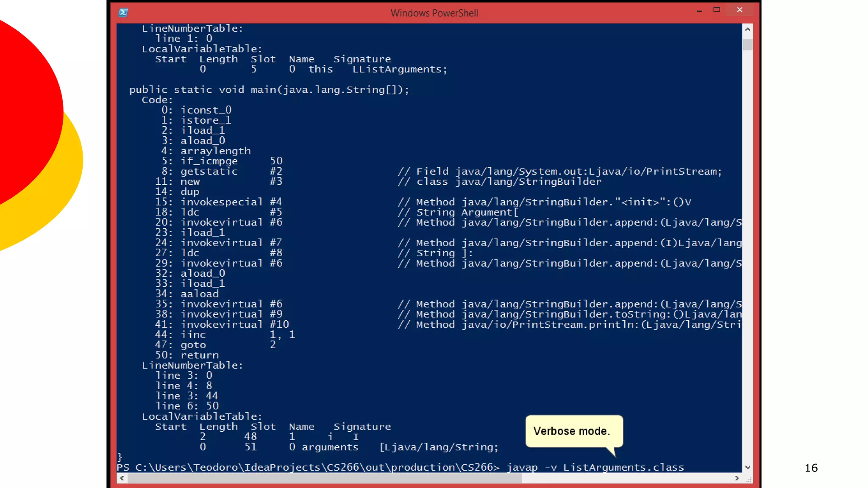This screenshot has width=868, height=488.
Task: Click the vertical scrollbar down arrow
Action: pyautogui.click(x=748, y=467)
